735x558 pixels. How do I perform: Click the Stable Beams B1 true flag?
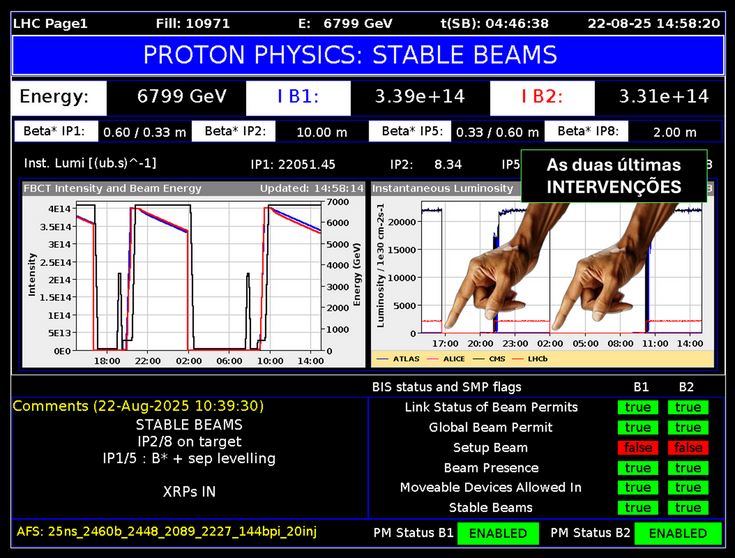coord(638,508)
